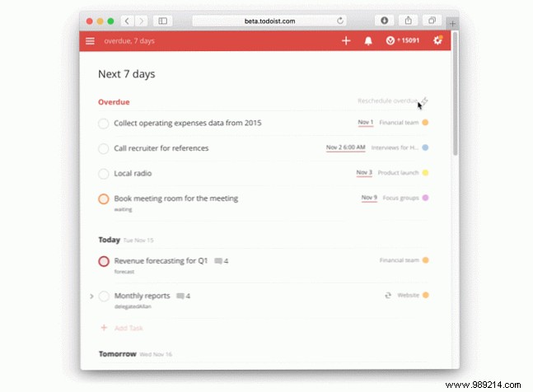533x392 pixels.
Task: Click the delegated label under Monthly reports
Action: (x=133, y=306)
